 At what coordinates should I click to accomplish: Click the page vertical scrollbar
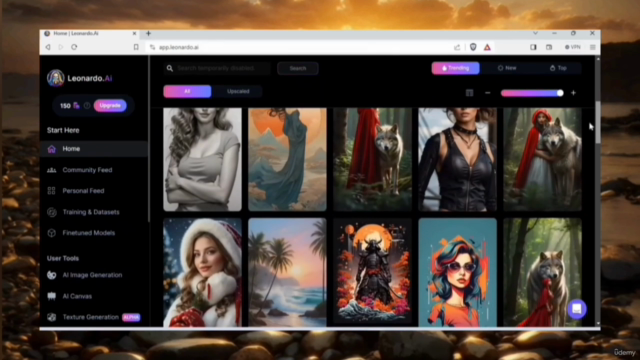[x=598, y=122]
